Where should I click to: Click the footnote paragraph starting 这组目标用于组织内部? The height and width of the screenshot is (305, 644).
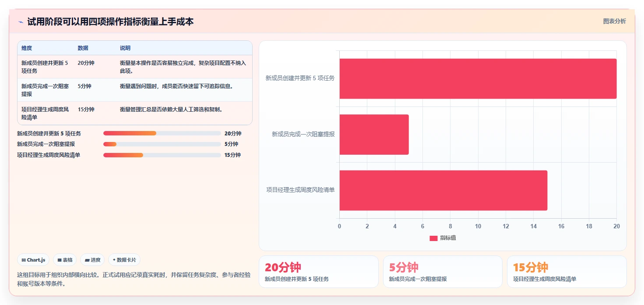pos(134,279)
